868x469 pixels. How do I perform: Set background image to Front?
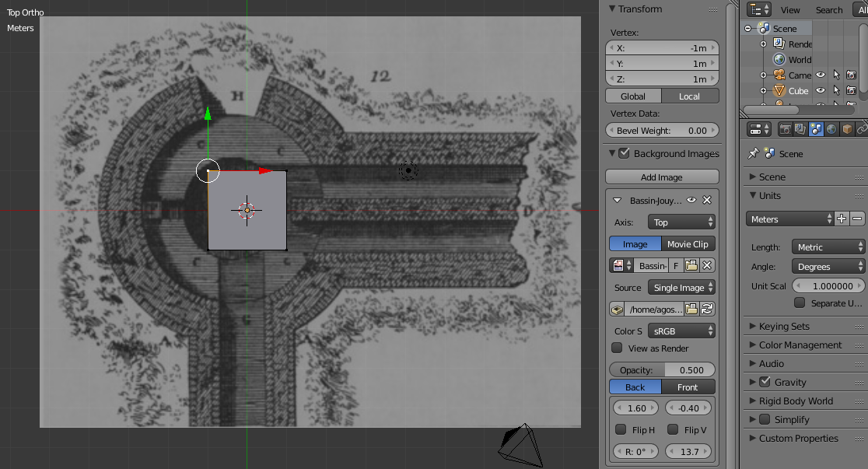pos(688,387)
